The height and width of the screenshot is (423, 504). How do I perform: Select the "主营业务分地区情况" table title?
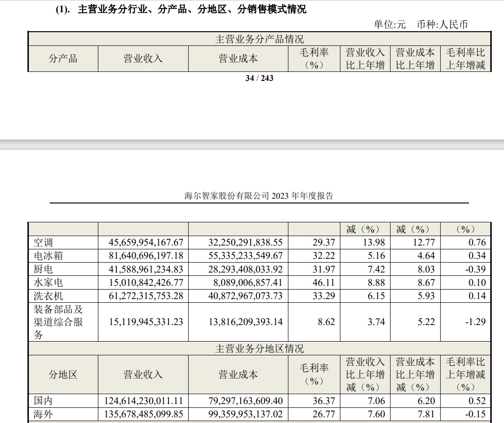259,349
